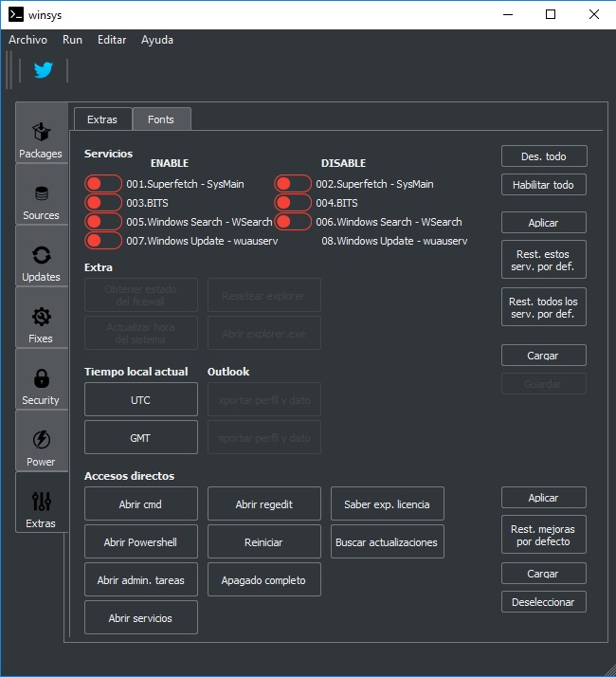Open the Packages sidebar section

[x=41, y=138]
